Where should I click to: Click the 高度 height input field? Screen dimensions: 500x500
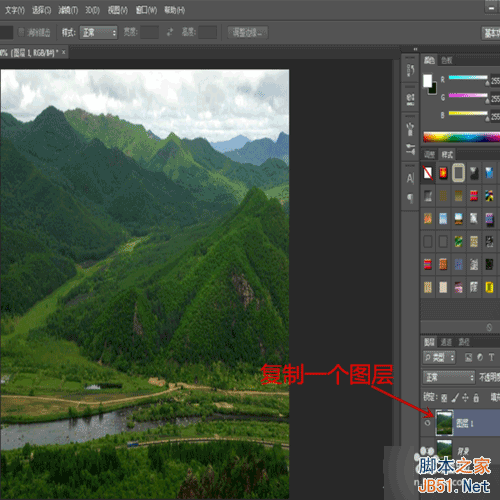pos(208,32)
